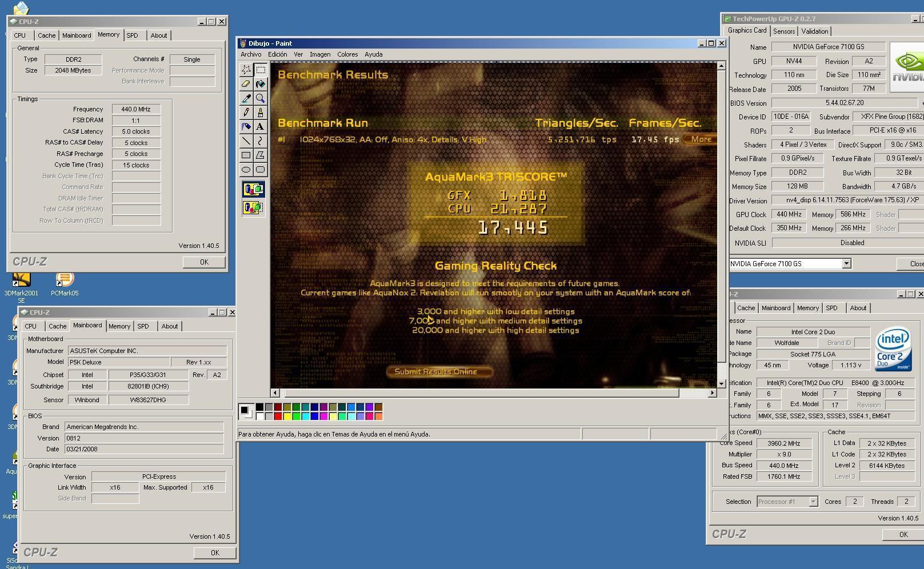Click OK in the right CPU-Z window
This screenshot has width=924, height=569.
903,534
